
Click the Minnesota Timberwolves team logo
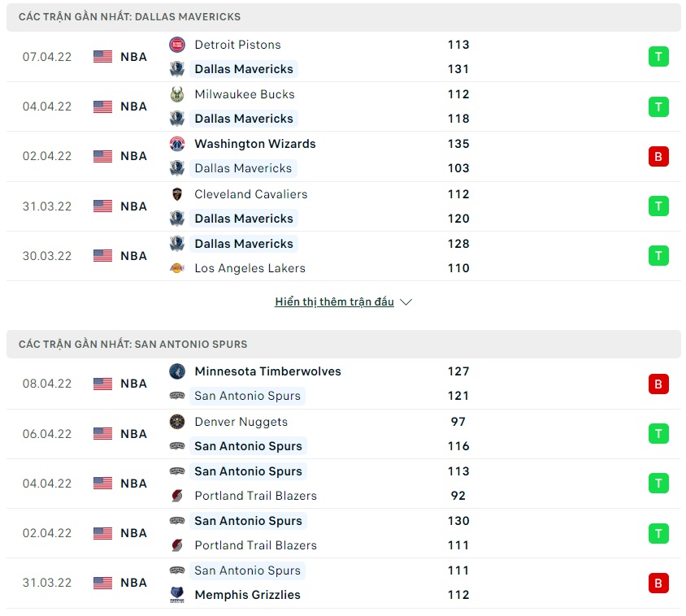pyautogui.click(x=177, y=371)
